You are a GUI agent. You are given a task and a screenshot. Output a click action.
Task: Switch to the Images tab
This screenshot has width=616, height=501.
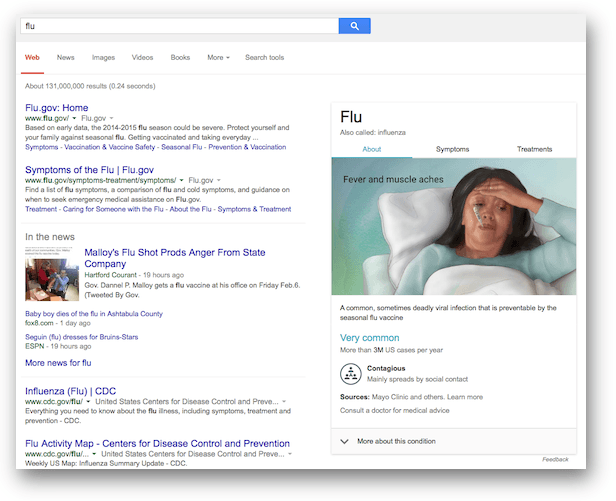pos(103,57)
